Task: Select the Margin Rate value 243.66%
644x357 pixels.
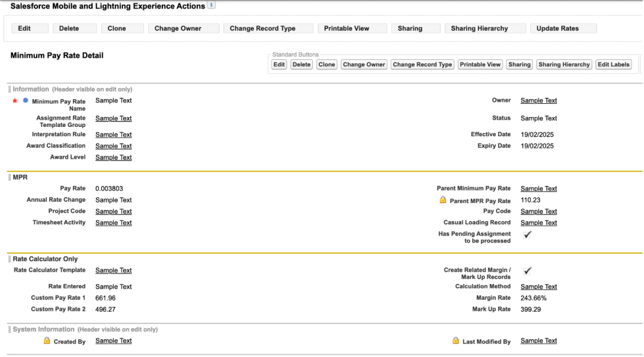Action: [533, 298]
